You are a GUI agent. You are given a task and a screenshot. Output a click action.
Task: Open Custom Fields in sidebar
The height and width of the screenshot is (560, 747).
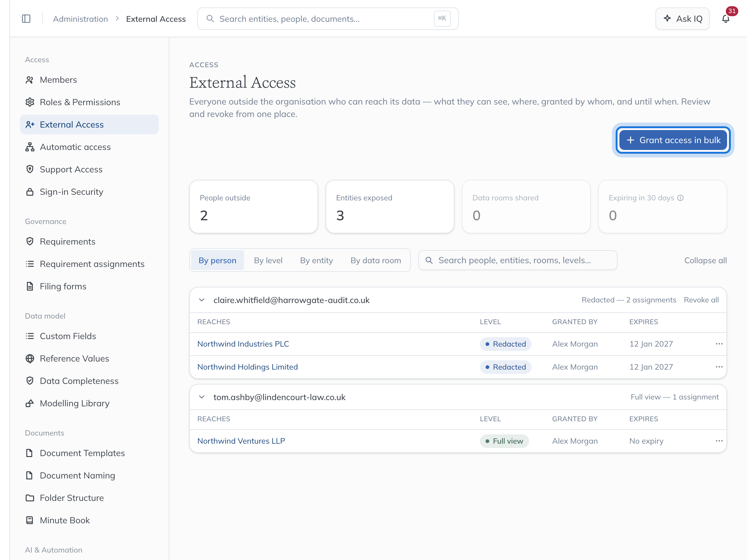click(x=89, y=336)
